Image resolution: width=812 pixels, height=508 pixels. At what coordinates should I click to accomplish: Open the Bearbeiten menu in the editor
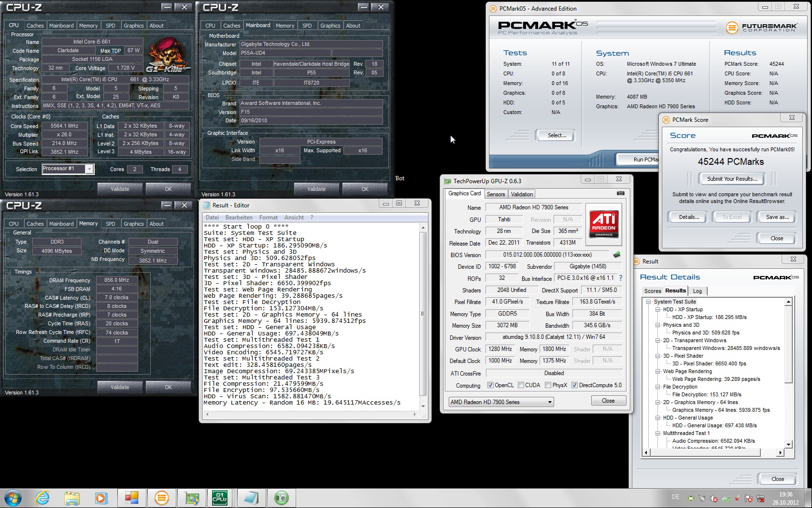tap(239, 218)
